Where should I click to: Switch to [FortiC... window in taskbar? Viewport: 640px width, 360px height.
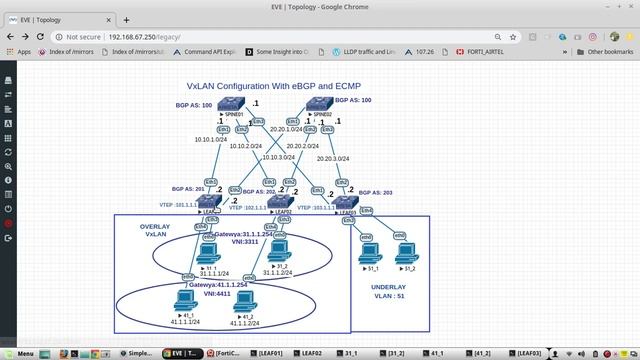(x=223, y=353)
